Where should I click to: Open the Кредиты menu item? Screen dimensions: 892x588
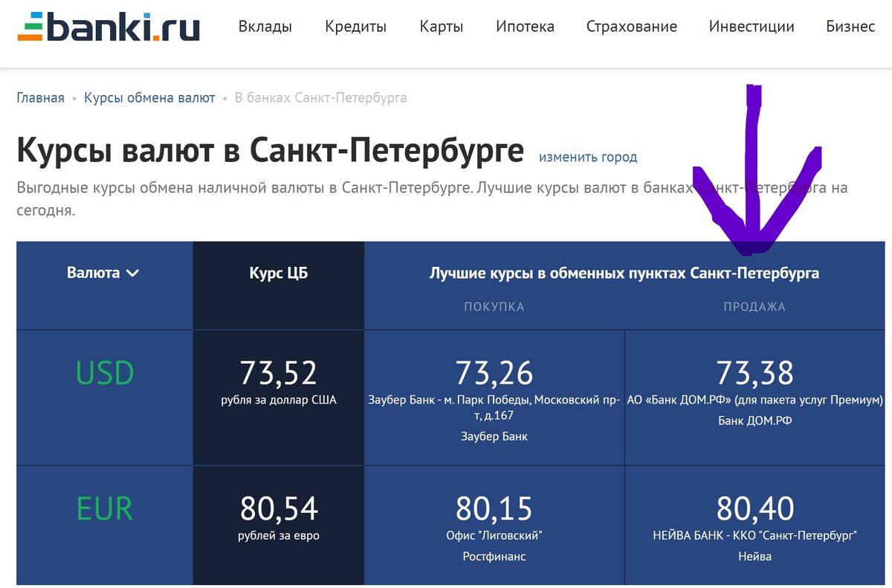coord(355,26)
